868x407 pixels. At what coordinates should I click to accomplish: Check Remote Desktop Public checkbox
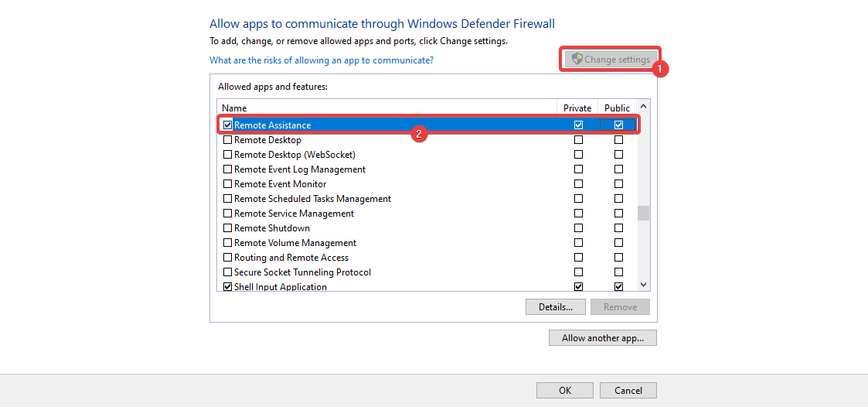point(619,140)
